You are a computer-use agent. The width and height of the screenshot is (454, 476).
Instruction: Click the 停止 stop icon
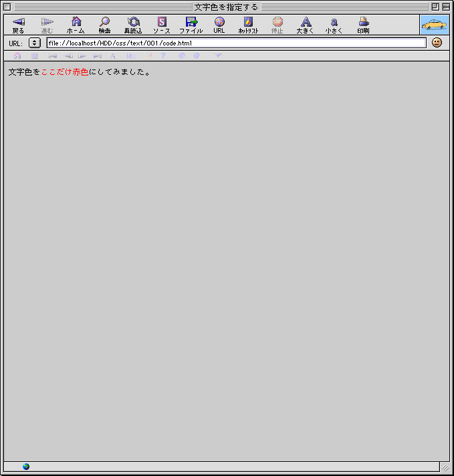(277, 22)
